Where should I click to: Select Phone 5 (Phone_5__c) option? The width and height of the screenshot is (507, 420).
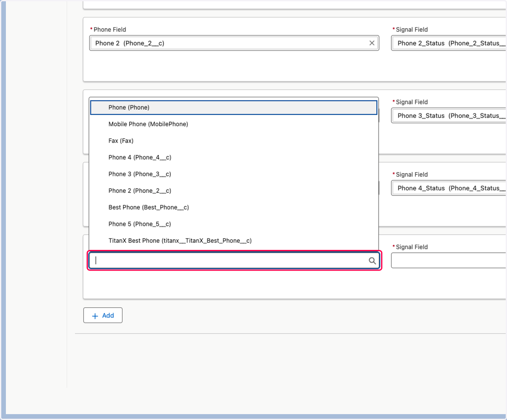point(234,224)
